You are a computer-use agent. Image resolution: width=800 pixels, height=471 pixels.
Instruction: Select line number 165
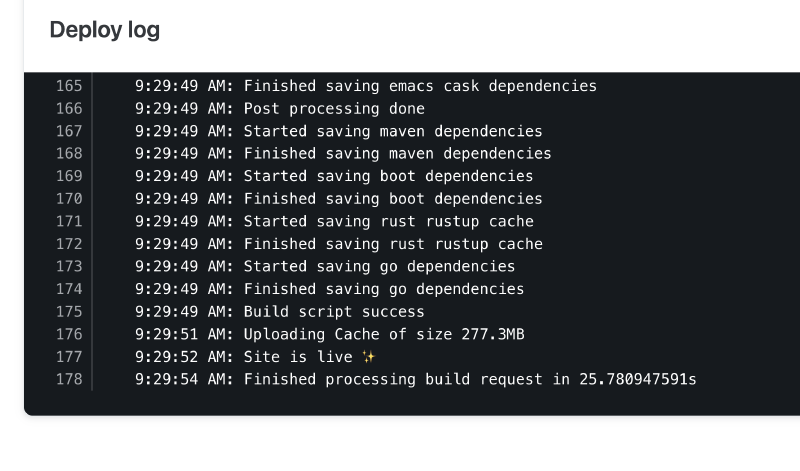[69, 86]
